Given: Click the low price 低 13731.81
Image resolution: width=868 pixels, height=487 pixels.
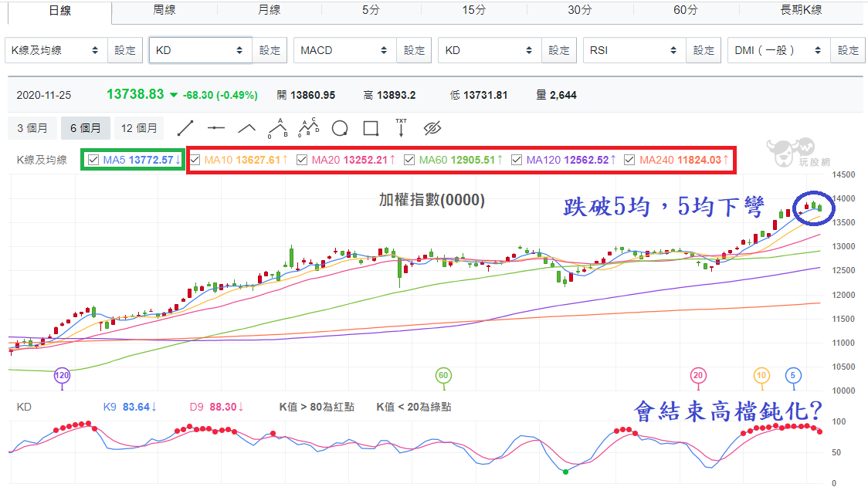Looking at the screenshot, I should pyautogui.click(x=479, y=95).
